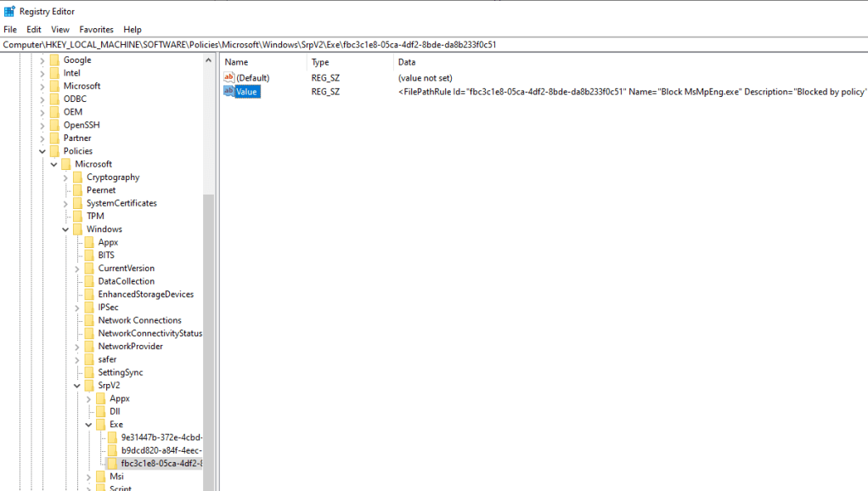Viewport: 868px width, 491px height.
Task: Open the Edit menu
Action: 34,29
